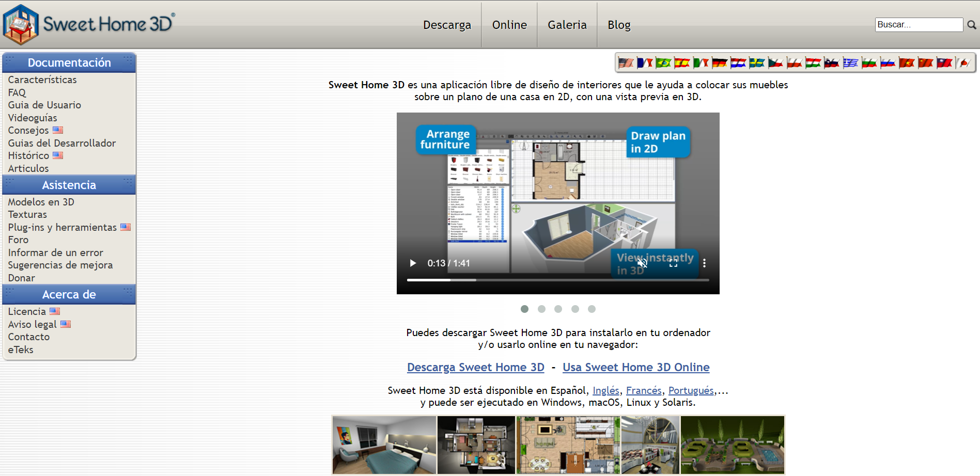Choose the Italian flag language
The width and height of the screenshot is (980, 476).
click(x=701, y=63)
